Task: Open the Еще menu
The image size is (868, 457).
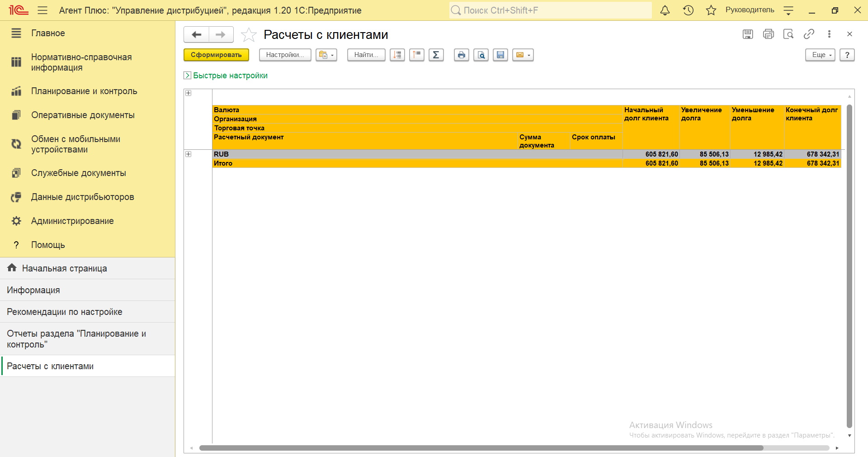Action: 820,55
